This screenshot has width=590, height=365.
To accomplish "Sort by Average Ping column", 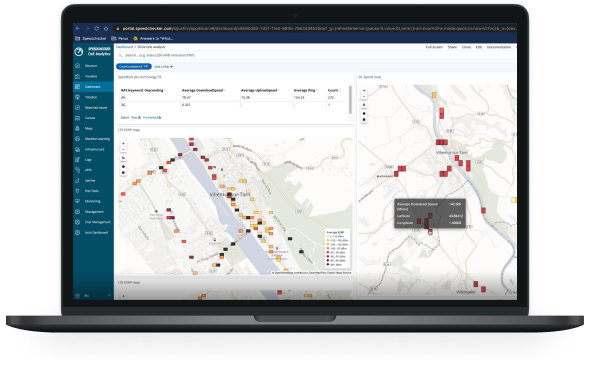I will point(305,90).
